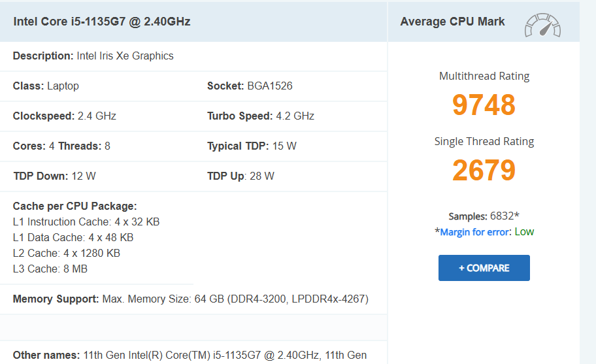This screenshot has width=596, height=364.
Task: Click the L3 Cache 8 MB line
Action: (50, 269)
